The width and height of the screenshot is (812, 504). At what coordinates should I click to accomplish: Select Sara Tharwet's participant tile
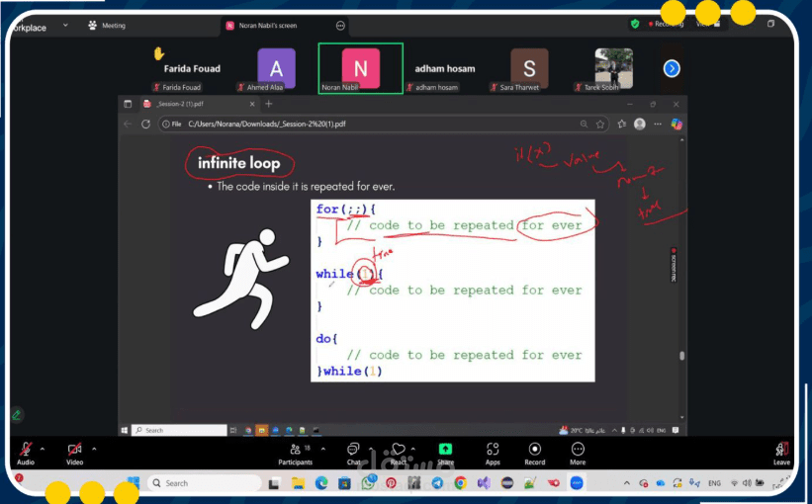click(529, 69)
